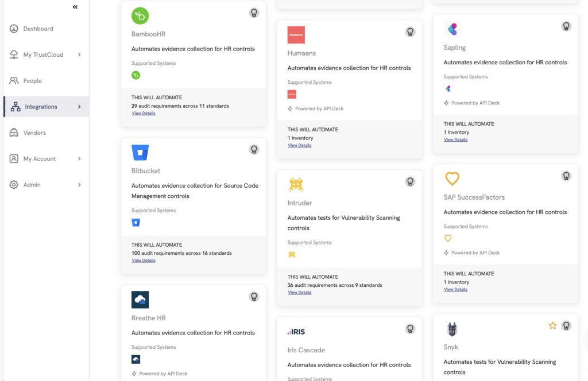Click the My TrustCloud cloud icon
The width and height of the screenshot is (588, 381).
click(x=14, y=55)
